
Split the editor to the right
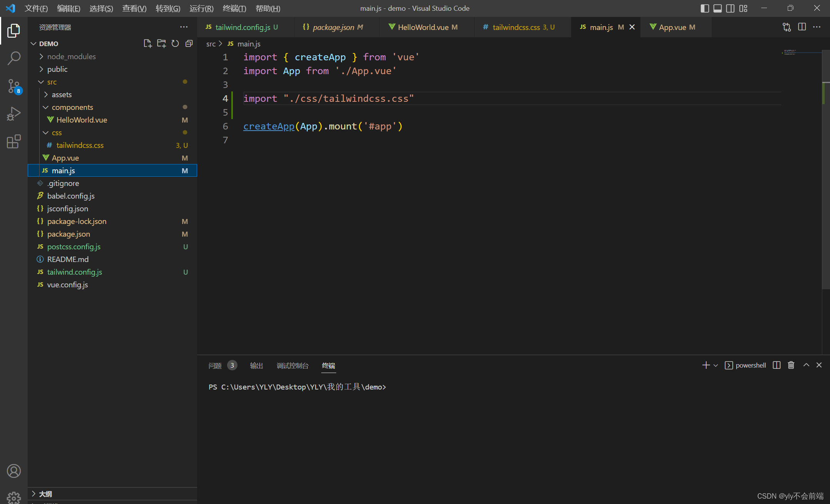coord(802,27)
